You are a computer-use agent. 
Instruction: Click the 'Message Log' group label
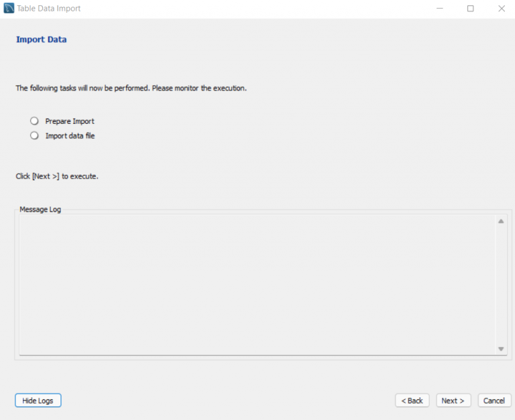click(40, 210)
